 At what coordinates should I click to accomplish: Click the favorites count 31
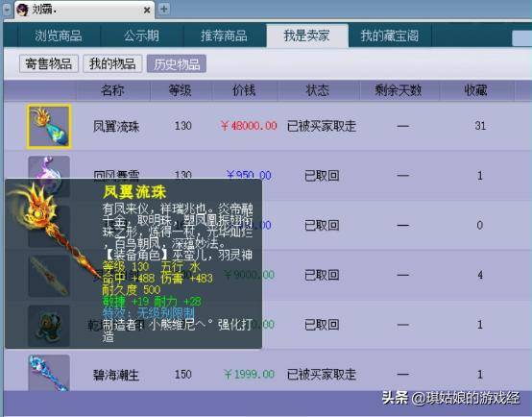[480, 126]
